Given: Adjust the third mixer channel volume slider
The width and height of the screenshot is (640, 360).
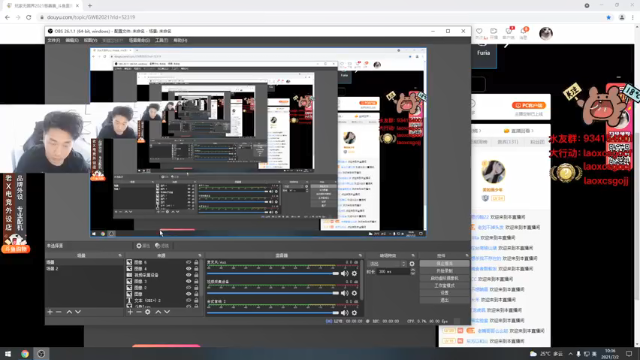Looking at the screenshot, I should (x=273, y=313).
